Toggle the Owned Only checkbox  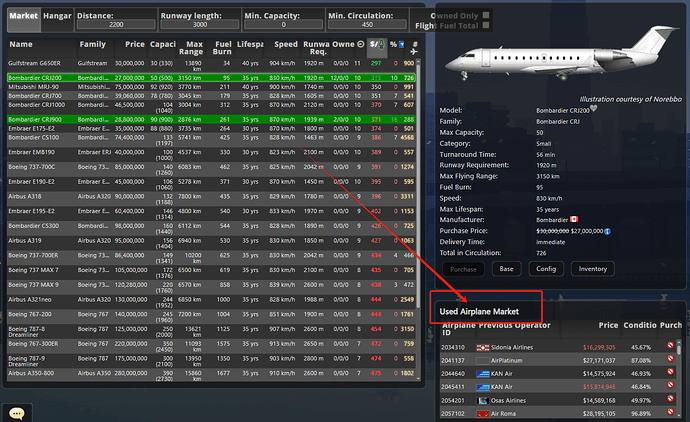coord(486,15)
